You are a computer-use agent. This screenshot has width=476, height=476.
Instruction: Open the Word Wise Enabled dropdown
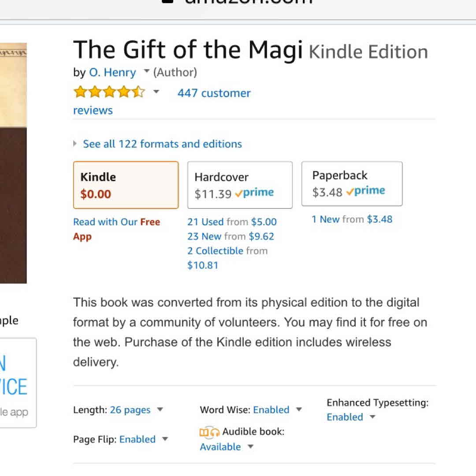pos(298,410)
